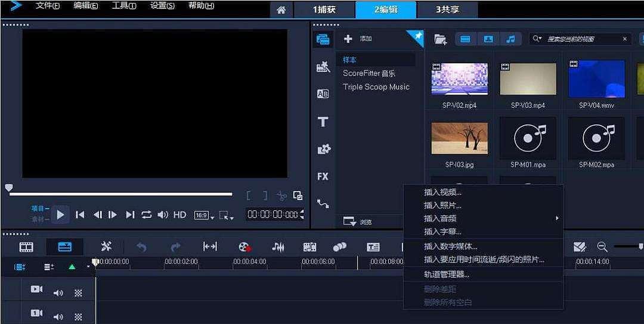644x324 pixels.
Task: Expand the search options arrow beside magnifier
Action: [537, 39]
